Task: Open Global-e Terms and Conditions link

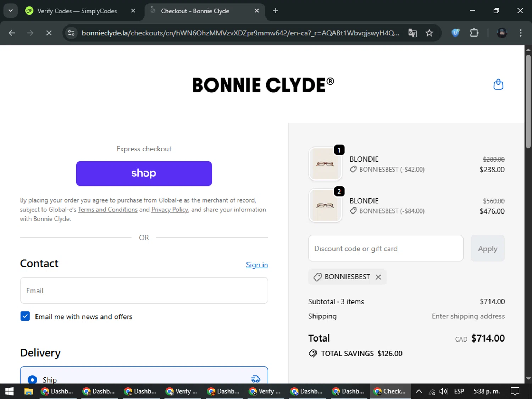Action: (x=108, y=210)
